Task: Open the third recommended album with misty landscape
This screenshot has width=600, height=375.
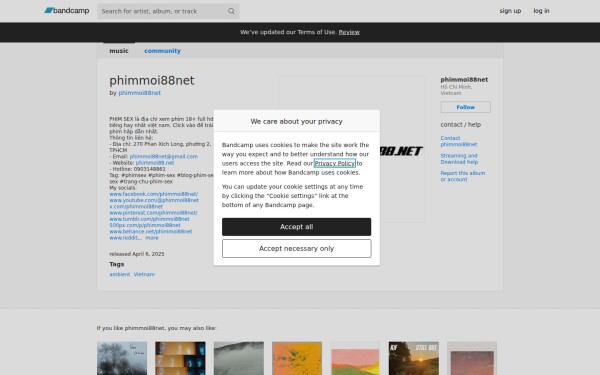Action: click(x=238, y=358)
